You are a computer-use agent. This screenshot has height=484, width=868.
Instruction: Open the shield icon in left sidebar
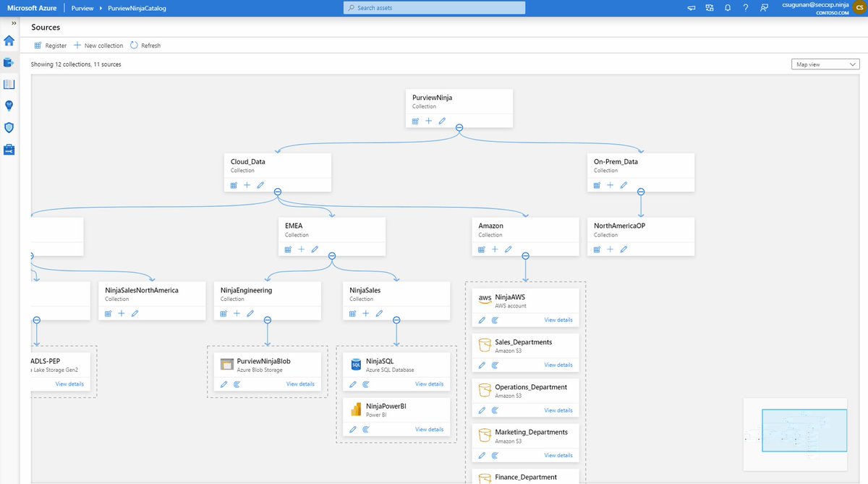pyautogui.click(x=9, y=127)
